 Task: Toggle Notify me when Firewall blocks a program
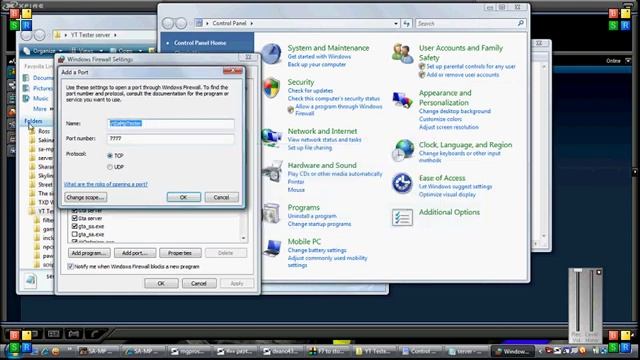[70, 267]
